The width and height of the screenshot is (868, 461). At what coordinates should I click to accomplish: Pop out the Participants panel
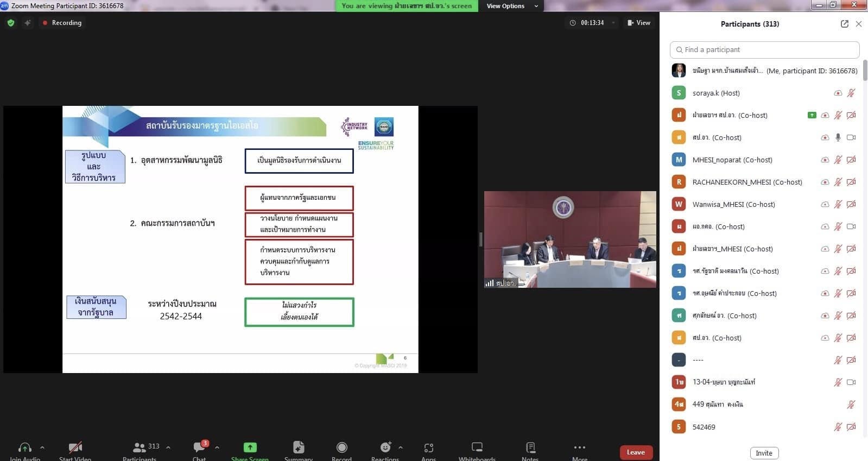844,24
